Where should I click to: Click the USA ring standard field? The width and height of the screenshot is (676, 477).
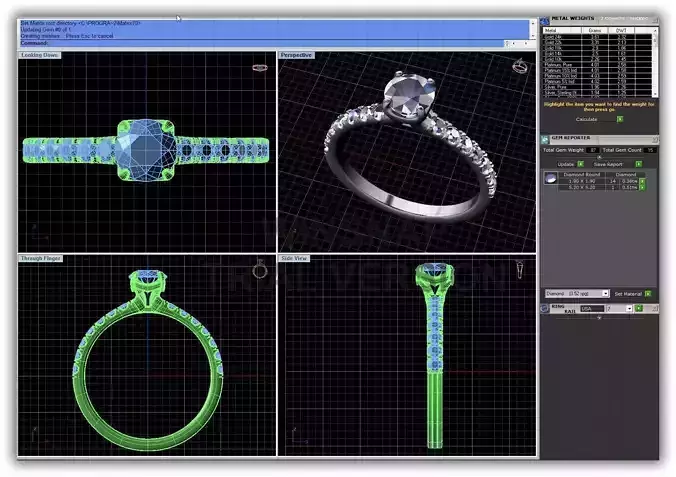(592, 308)
